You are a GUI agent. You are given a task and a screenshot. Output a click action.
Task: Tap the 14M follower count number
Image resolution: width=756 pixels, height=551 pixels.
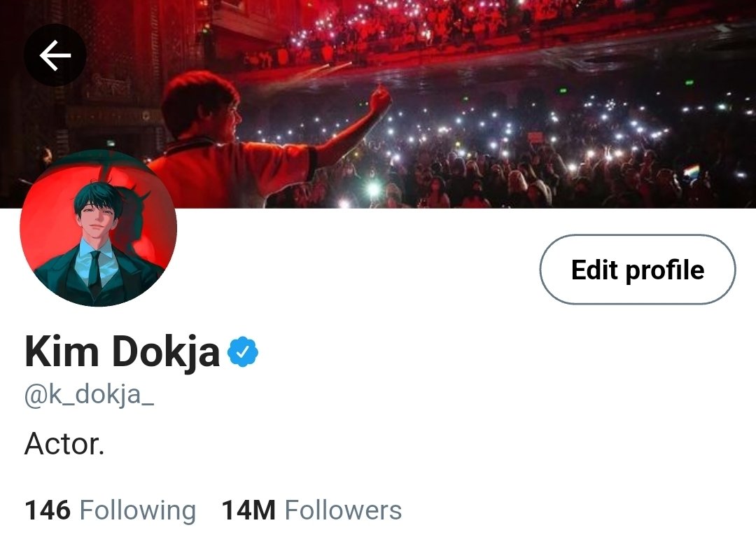248,510
